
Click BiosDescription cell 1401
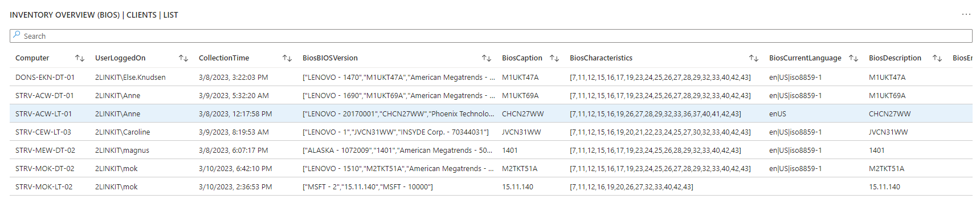pos(877,150)
